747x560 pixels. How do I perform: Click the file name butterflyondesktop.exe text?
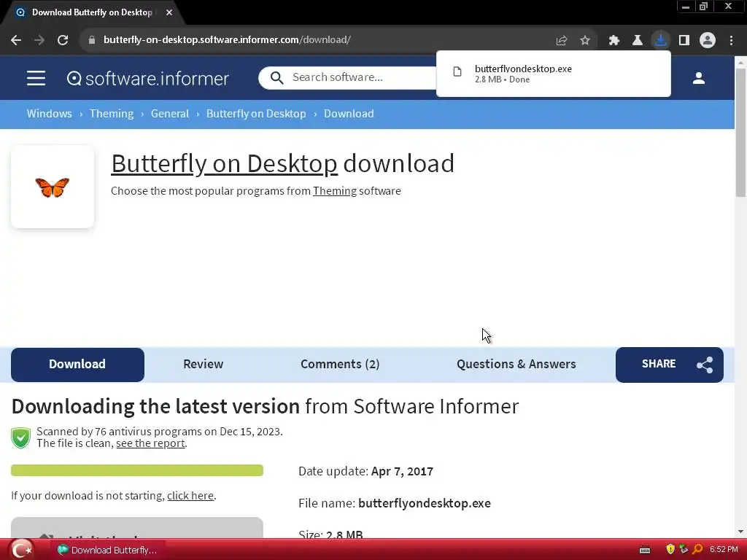coord(425,503)
